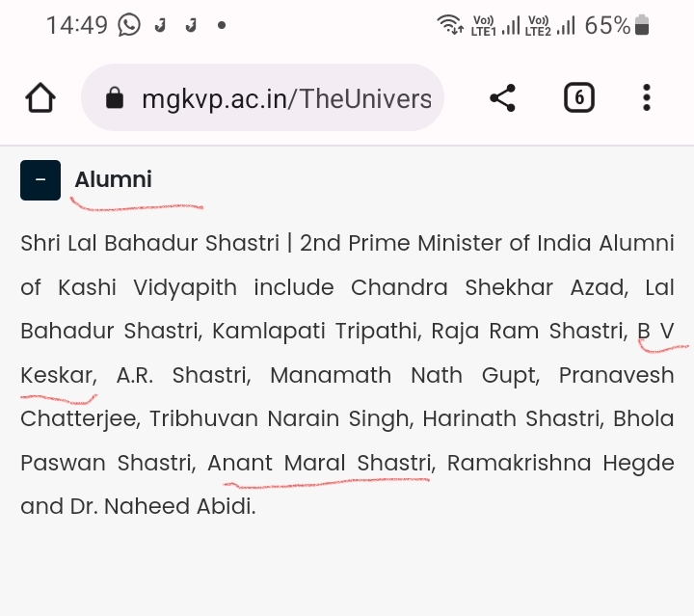Tap the LTE2 signal strength indicator
Viewport: 694px width, 616px height.
[551, 25]
